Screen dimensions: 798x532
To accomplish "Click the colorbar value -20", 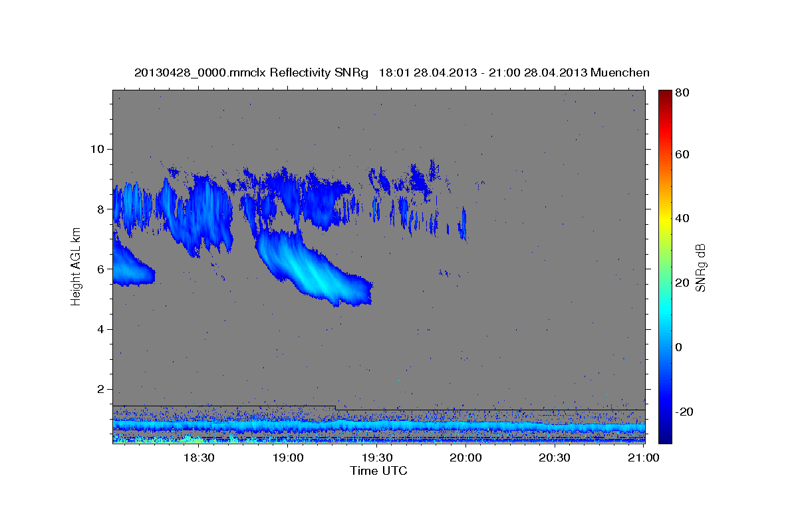I will [684, 411].
